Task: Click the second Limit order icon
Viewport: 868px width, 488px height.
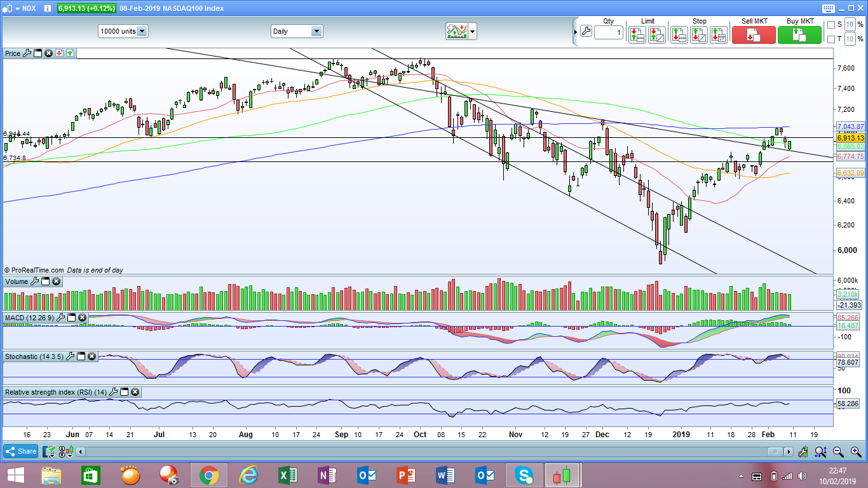Action: pos(657,34)
